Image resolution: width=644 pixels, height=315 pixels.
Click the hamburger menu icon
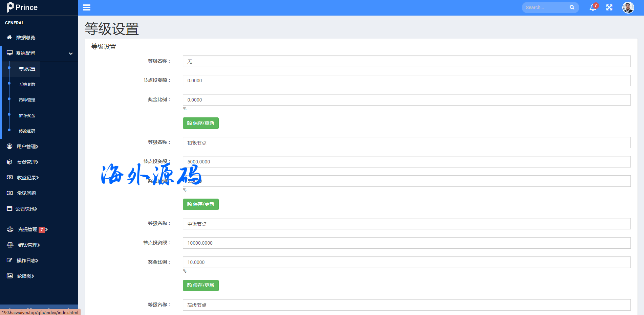point(87,7)
